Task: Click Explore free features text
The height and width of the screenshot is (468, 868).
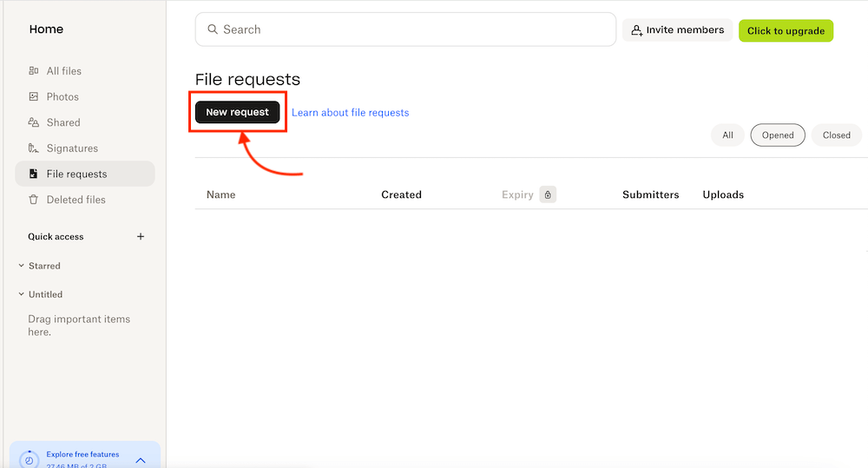Action: click(x=82, y=454)
